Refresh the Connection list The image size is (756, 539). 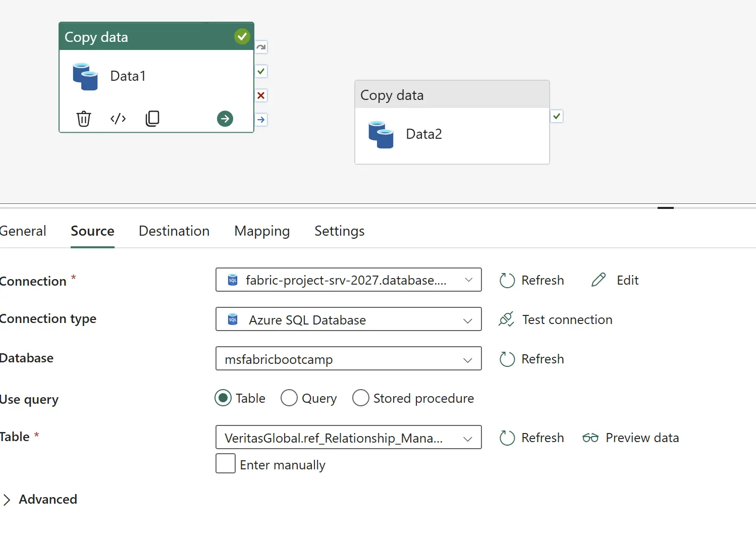coord(532,280)
